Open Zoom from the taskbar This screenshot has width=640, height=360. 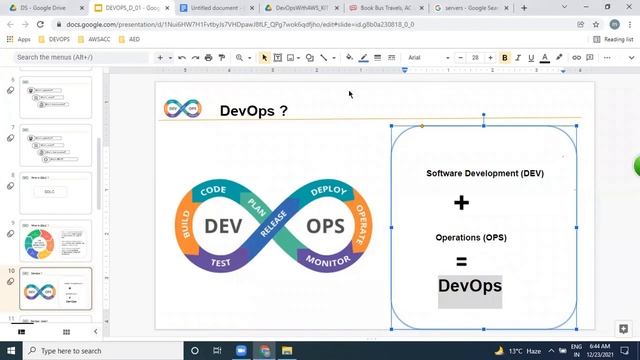[241, 351]
